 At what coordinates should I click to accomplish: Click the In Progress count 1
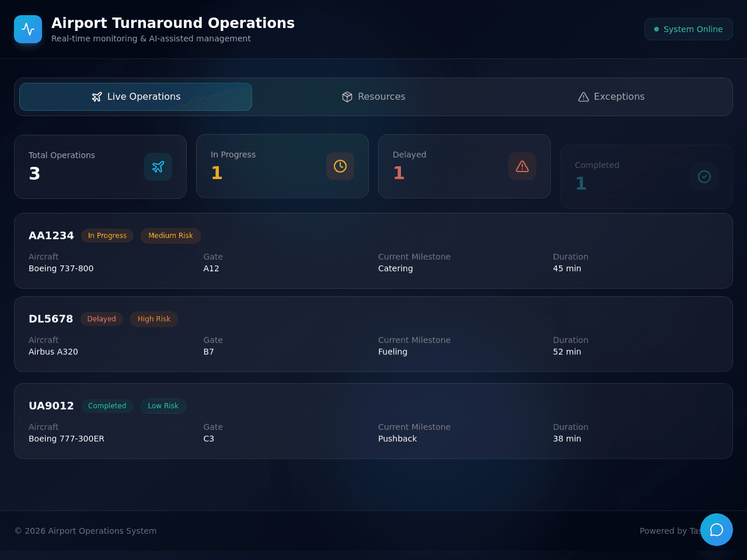coord(217,173)
